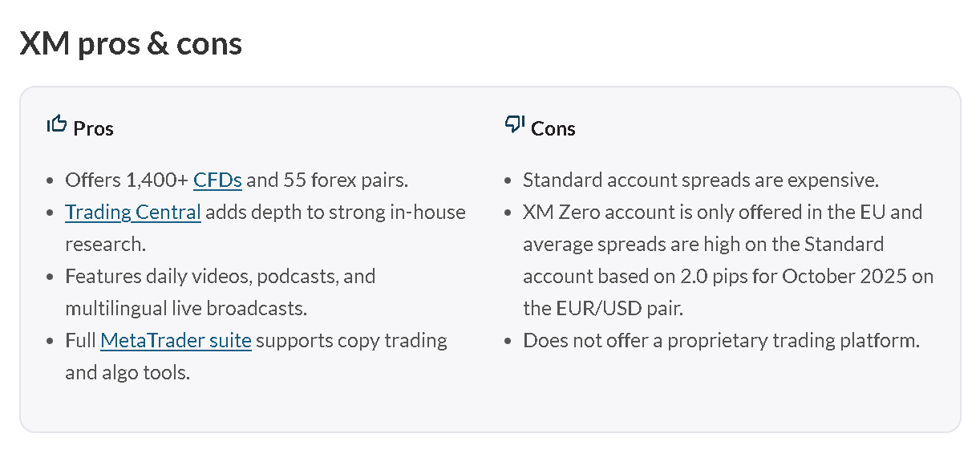980x470 pixels.
Task: Open the MetaTrader suite link
Action: click(x=176, y=340)
